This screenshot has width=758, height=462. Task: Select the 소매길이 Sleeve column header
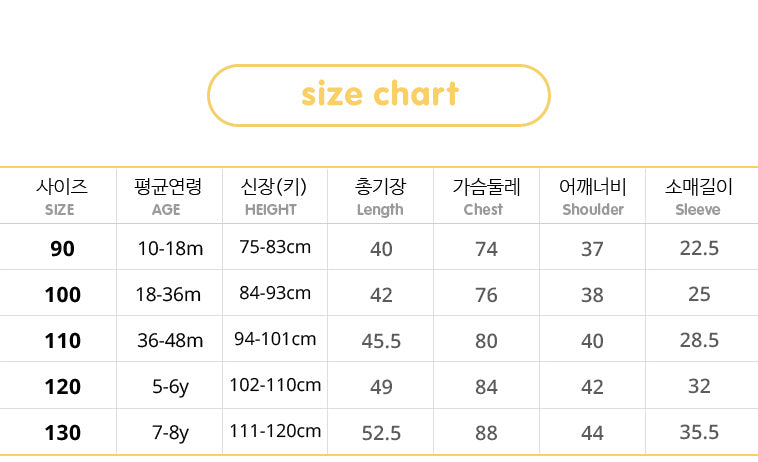pyautogui.click(x=698, y=196)
